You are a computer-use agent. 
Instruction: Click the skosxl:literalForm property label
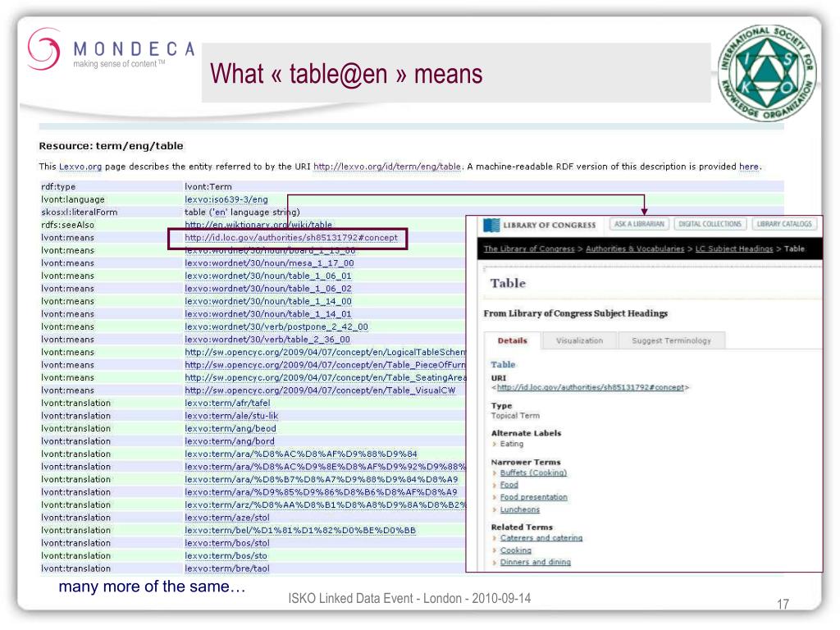click(80, 212)
